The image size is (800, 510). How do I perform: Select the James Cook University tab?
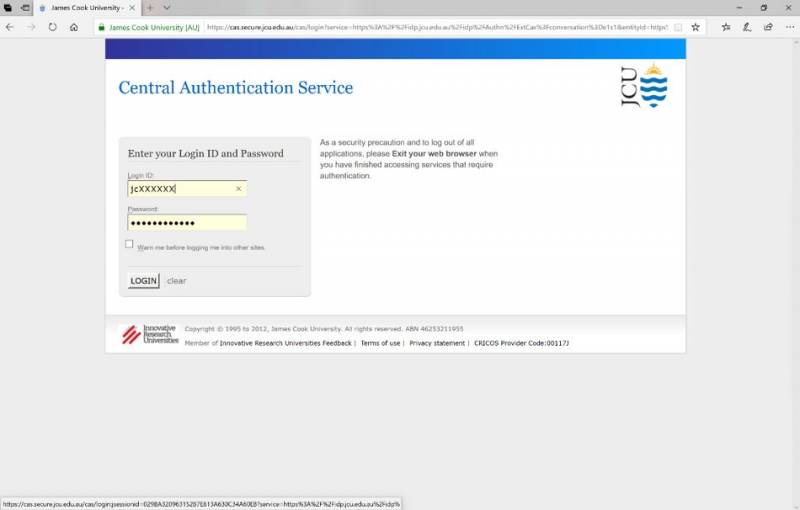click(x=85, y=7)
